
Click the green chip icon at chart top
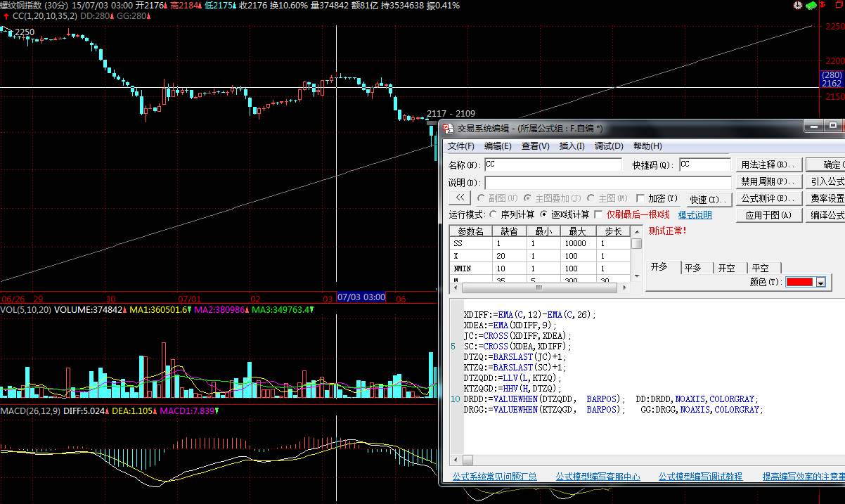pyautogui.click(x=812, y=5)
